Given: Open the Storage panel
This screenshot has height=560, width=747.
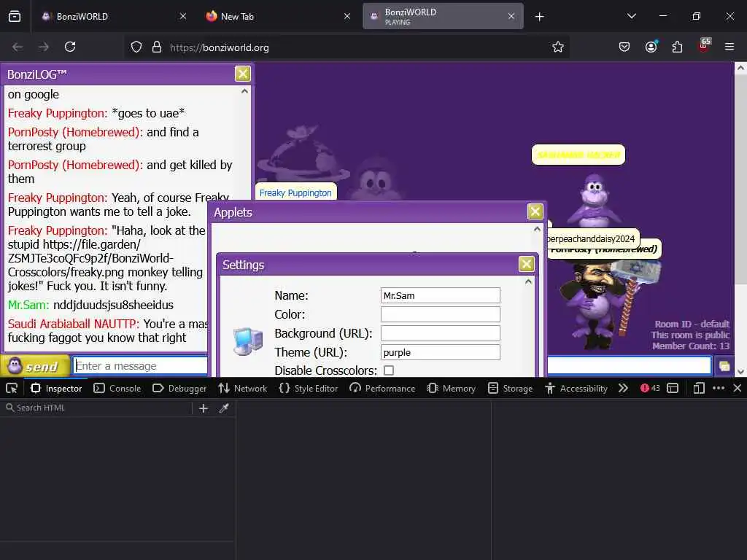Looking at the screenshot, I should click(x=510, y=388).
